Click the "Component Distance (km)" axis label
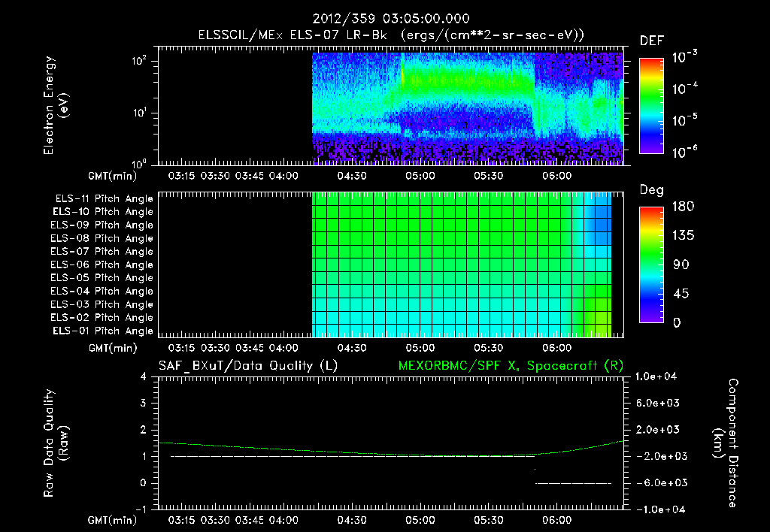 pyautogui.click(x=726, y=443)
